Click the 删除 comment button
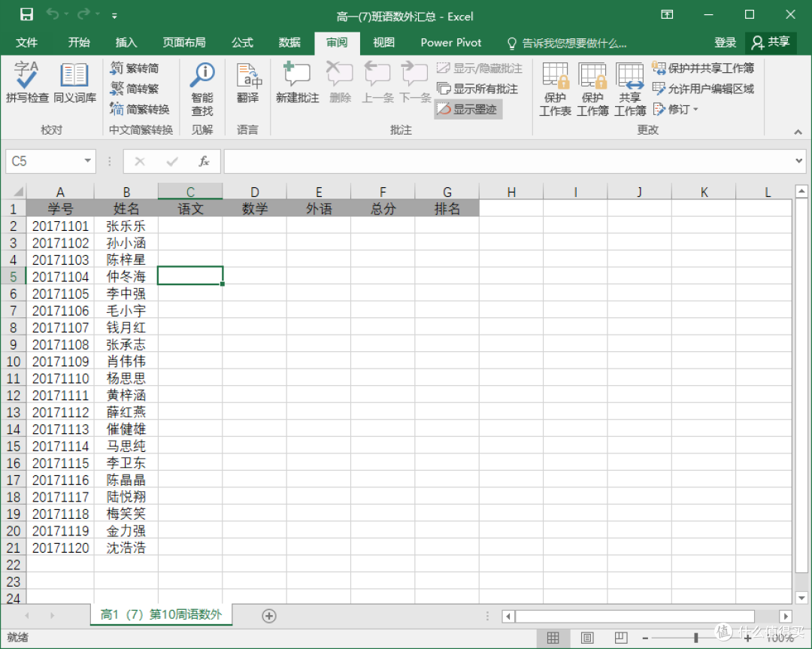Viewport: 812px width, 649px height. coord(341,82)
